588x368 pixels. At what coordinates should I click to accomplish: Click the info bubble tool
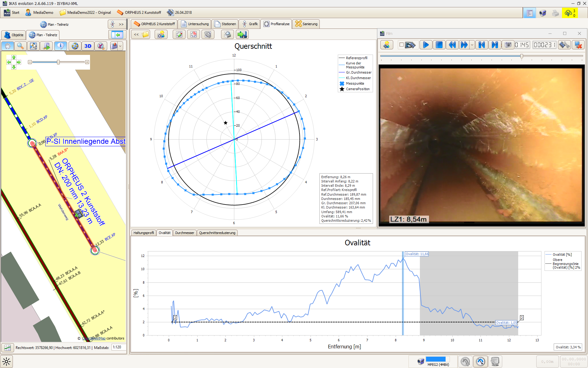(x=61, y=46)
